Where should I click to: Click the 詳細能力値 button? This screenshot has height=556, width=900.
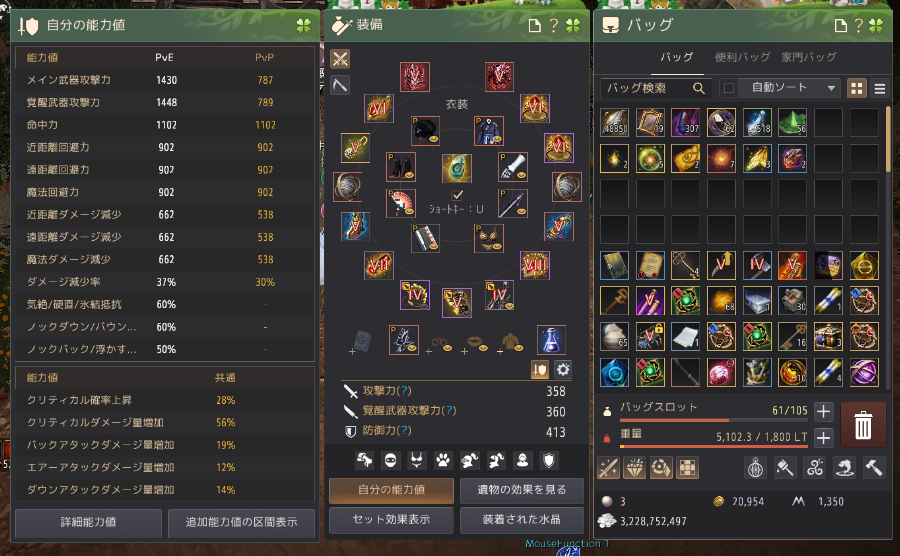(x=88, y=522)
